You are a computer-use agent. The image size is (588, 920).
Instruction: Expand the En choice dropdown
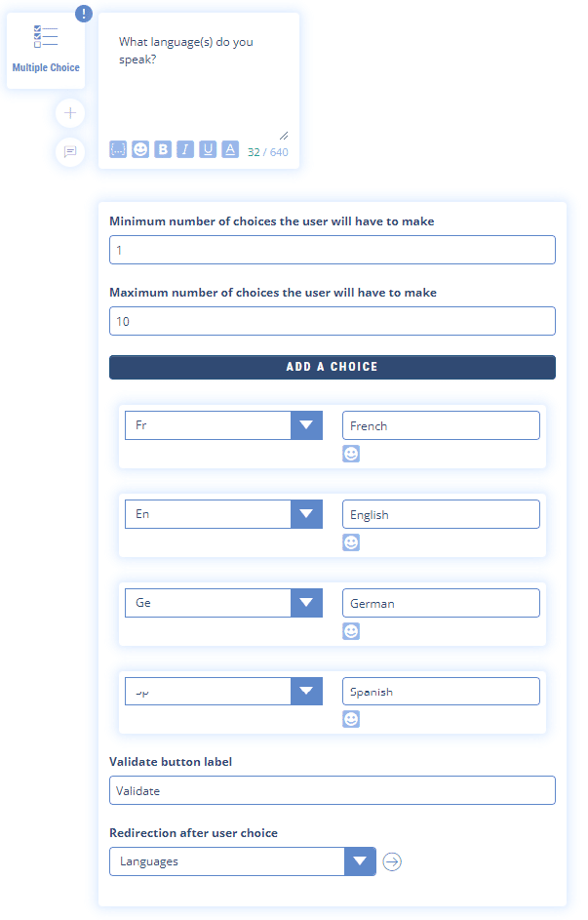[306, 514]
